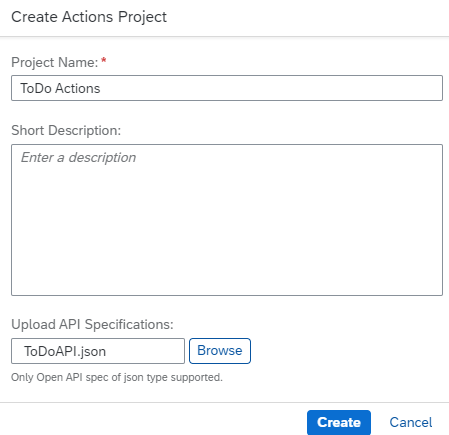The image size is (449, 435).
Task: Place cursor on the ToDo Actions text
Action: [x=60, y=88]
